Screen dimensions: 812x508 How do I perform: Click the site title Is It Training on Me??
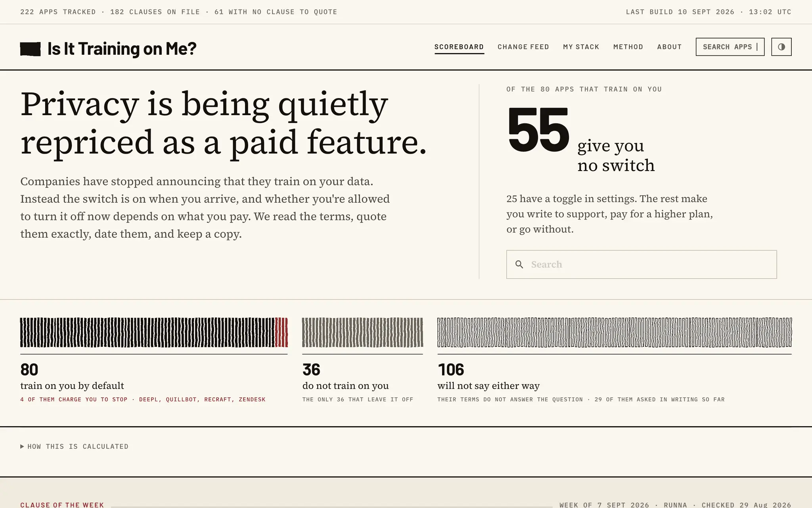tap(122, 49)
